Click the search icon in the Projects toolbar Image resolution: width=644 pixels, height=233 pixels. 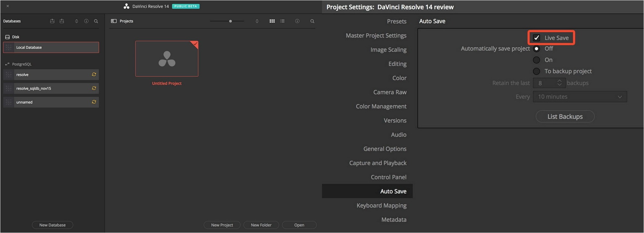click(x=312, y=21)
